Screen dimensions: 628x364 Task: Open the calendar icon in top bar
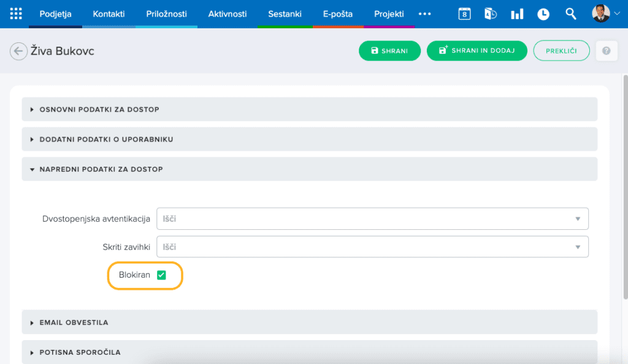[x=464, y=13]
